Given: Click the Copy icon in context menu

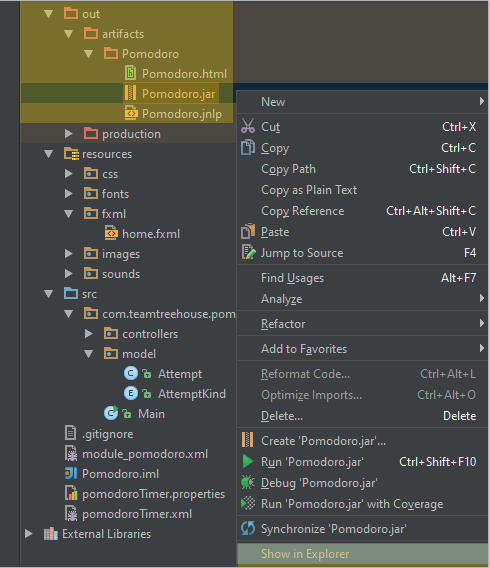Looking at the screenshot, I should click(x=248, y=147).
